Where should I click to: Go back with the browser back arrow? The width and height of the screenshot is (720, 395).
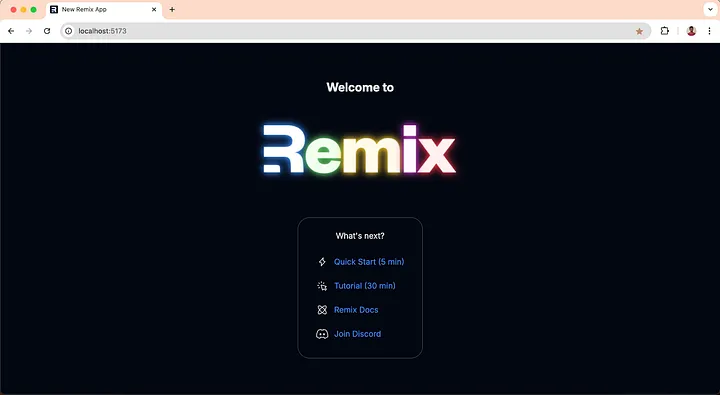coord(11,31)
